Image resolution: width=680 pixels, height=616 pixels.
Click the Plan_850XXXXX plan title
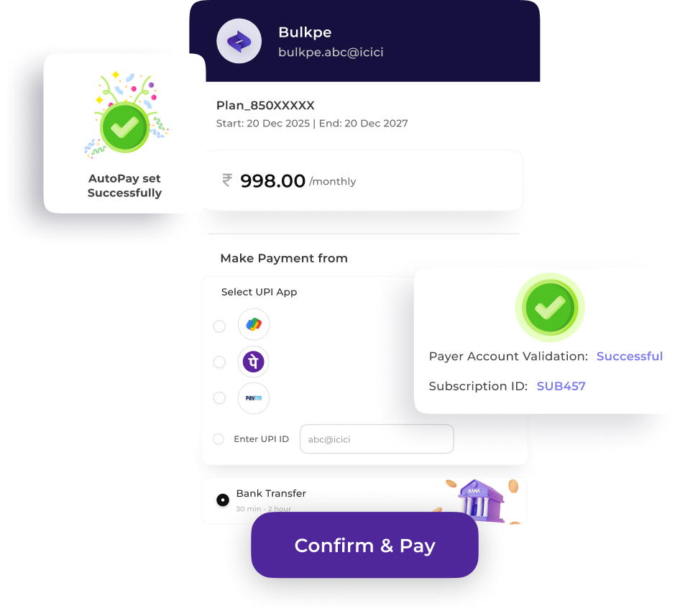(x=265, y=106)
